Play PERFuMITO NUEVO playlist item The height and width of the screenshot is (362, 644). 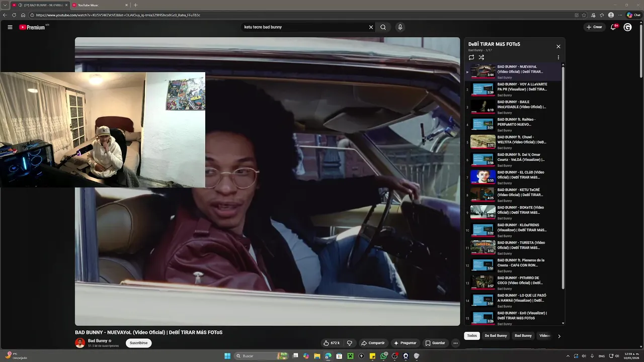[x=513, y=125]
